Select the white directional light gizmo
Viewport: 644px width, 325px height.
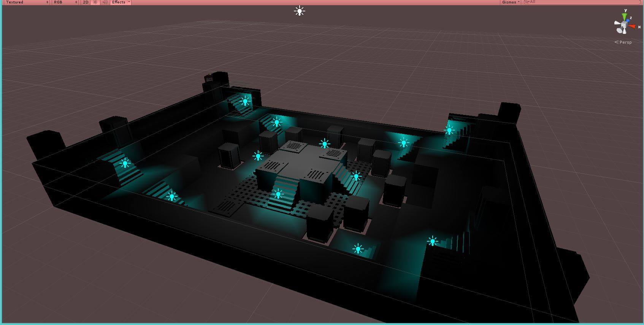coord(300,11)
